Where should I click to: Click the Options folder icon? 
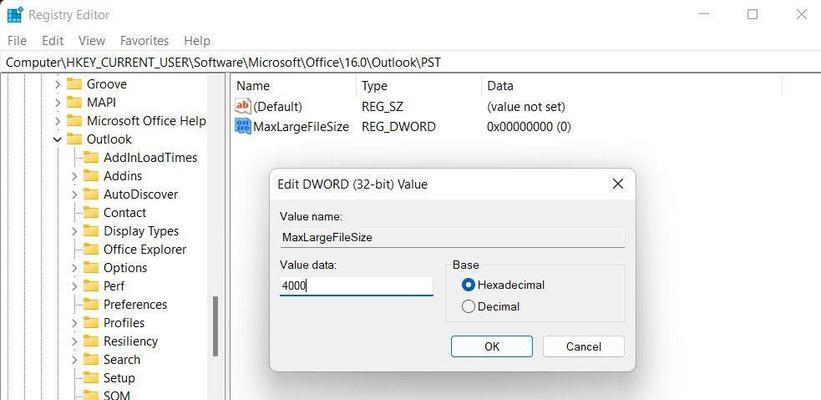click(x=91, y=268)
